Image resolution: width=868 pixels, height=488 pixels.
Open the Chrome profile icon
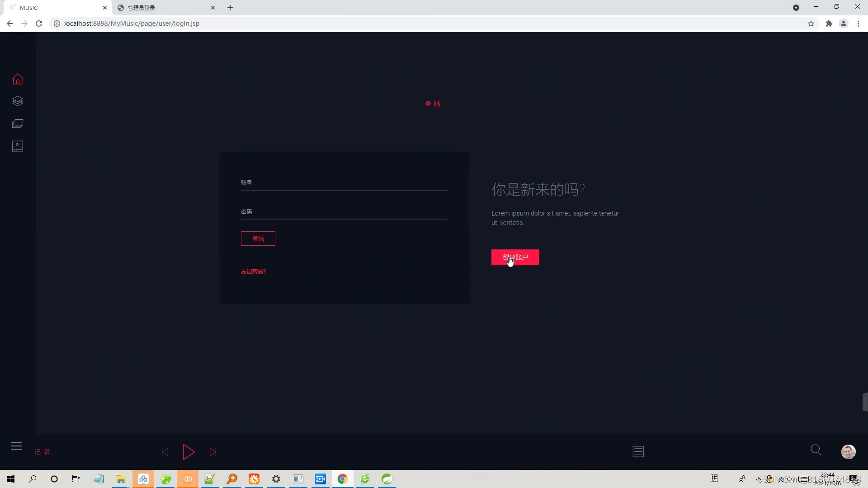(844, 23)
